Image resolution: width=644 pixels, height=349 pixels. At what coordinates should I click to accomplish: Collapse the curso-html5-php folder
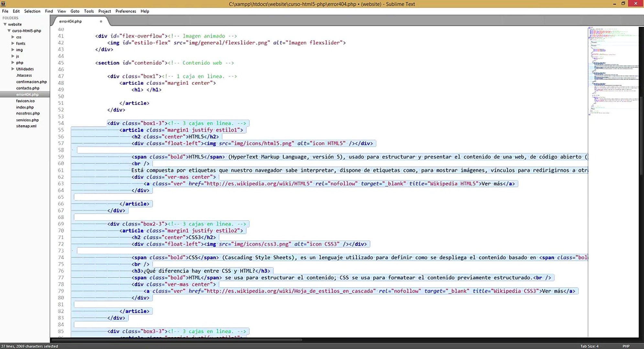[9, 31]
